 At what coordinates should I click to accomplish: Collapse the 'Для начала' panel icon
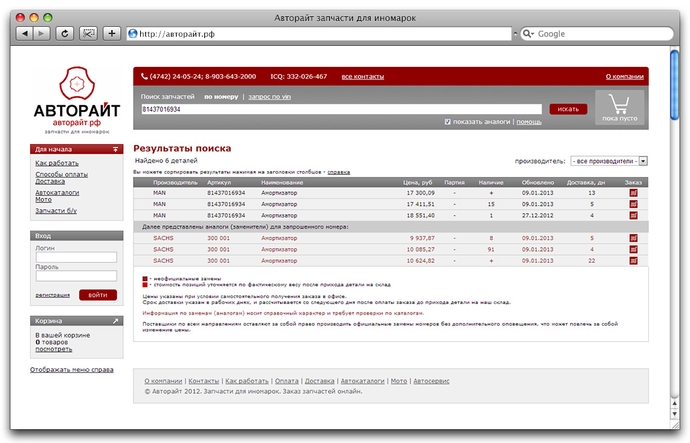pos(115,149)
